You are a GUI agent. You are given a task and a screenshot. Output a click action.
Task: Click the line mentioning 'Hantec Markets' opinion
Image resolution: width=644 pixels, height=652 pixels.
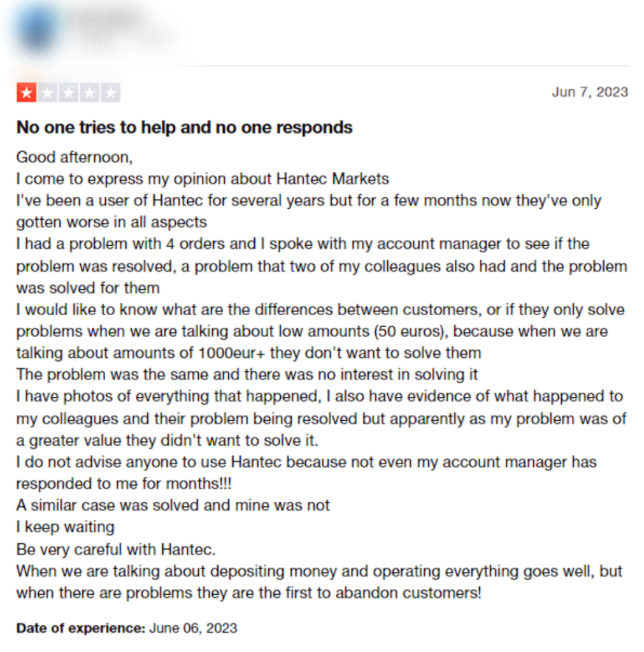203,179
